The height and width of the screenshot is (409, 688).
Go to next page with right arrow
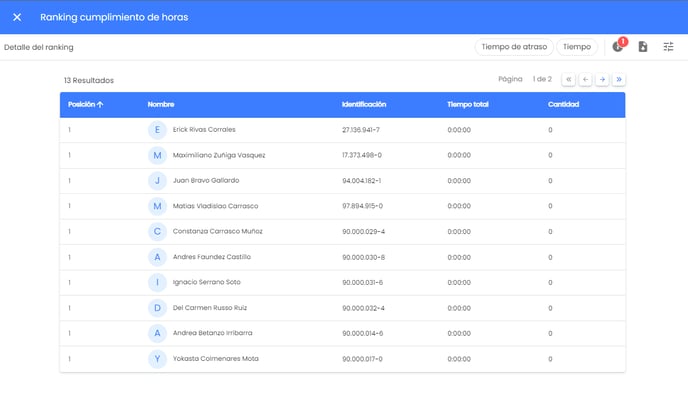click(x=602, y=79)
